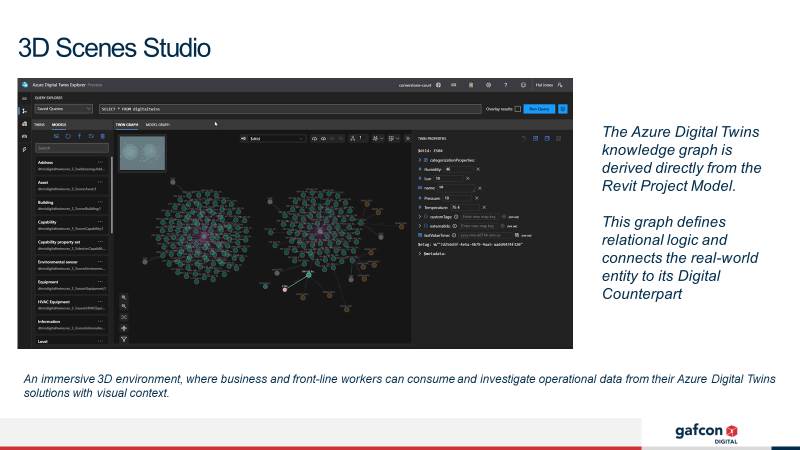The height and width of the screenshot is (450, 800).
Task: Click the selected white node in the graph
Action: [x=285, y=290]
